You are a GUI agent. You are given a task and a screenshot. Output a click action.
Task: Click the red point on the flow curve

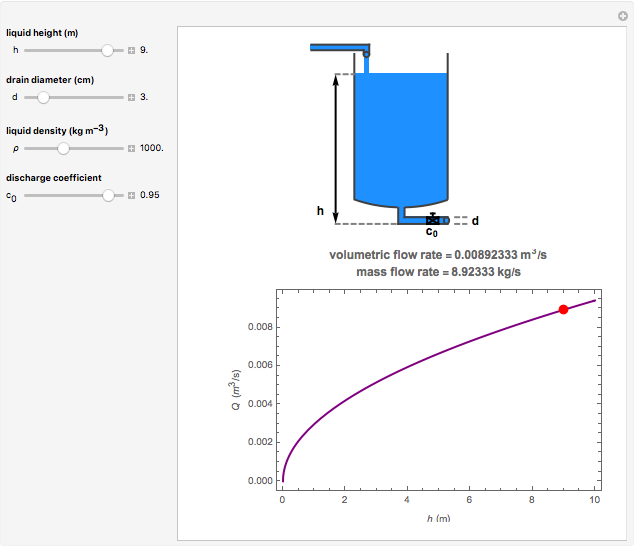pos(564,310)
